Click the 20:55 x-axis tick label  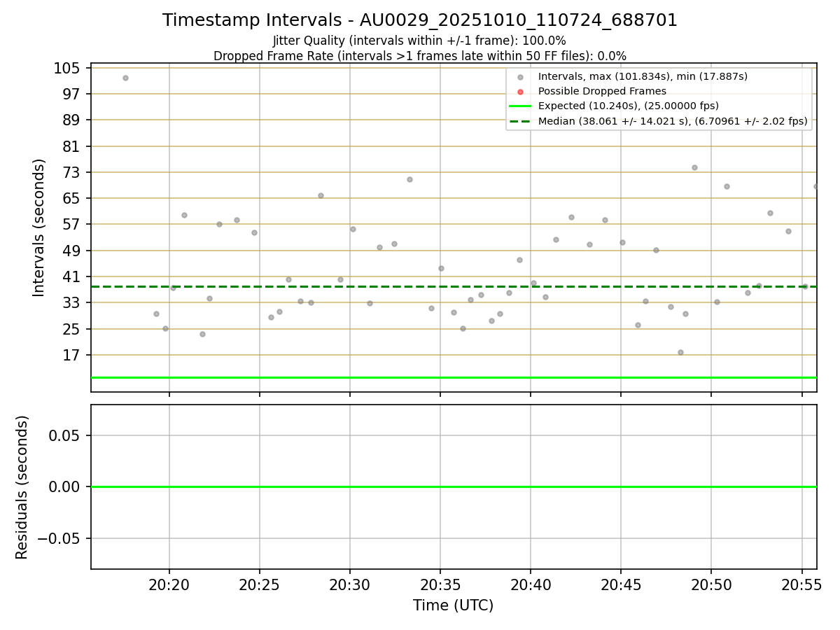click(x=801, y=586)
